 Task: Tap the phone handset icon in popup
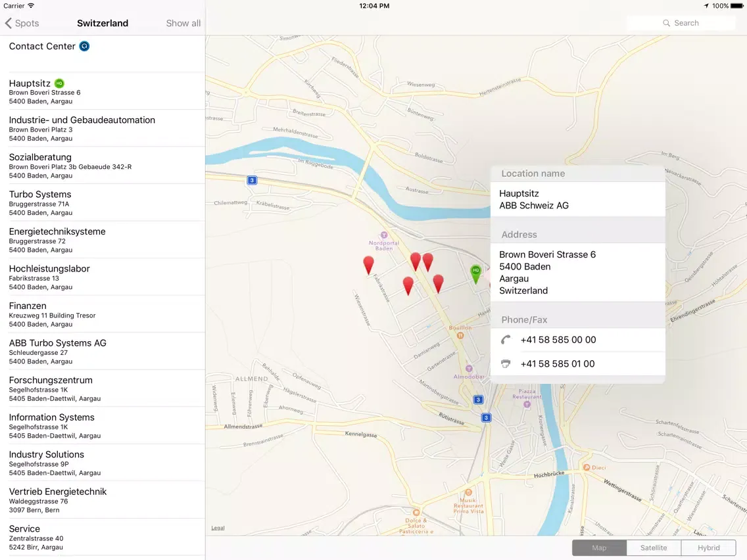coord(506,340)
